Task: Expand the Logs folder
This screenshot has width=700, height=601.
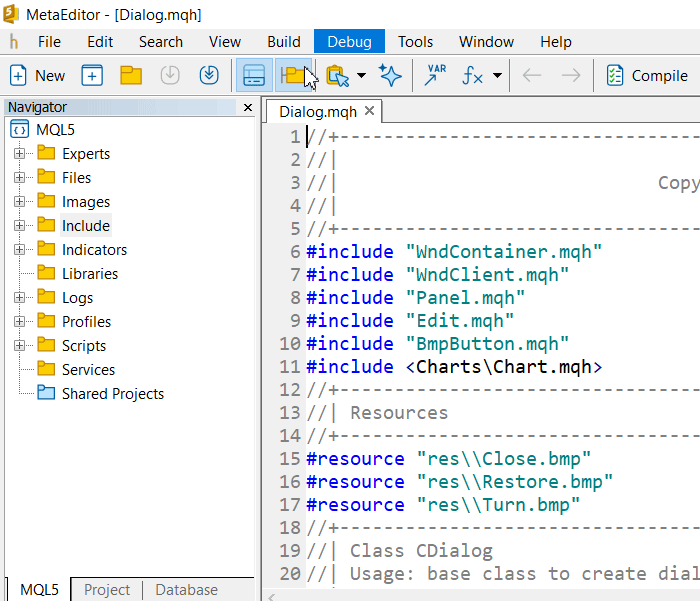Action: click(19, 298)
